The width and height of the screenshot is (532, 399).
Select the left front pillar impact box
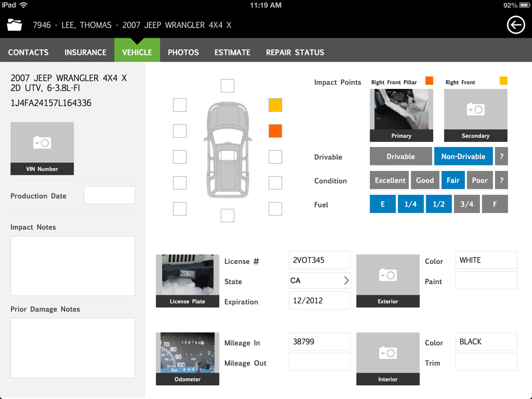coord(179,131)
